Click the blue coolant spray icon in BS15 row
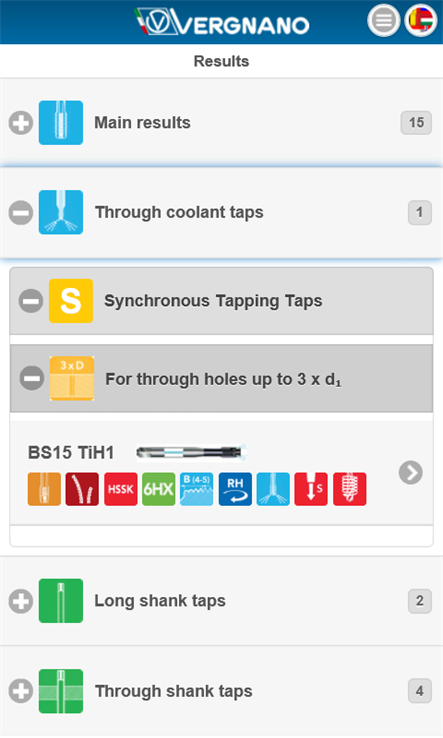443x738 pixels. (x=273, y=489)
